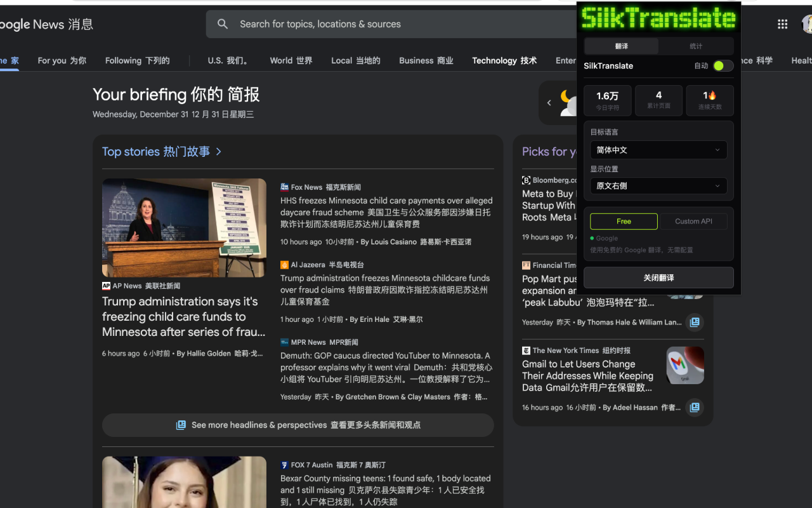Open full coverage icon on the Gmail story

pos(695,407)
